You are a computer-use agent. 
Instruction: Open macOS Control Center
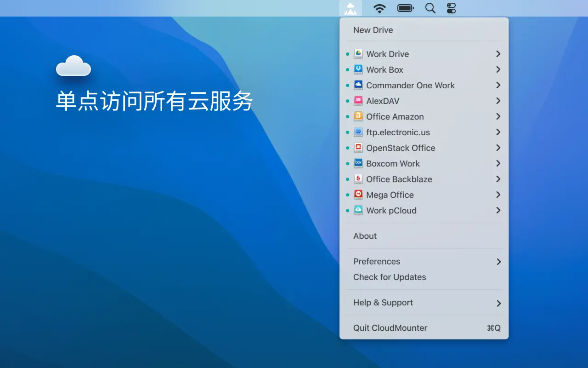click(x=451, y=8)
